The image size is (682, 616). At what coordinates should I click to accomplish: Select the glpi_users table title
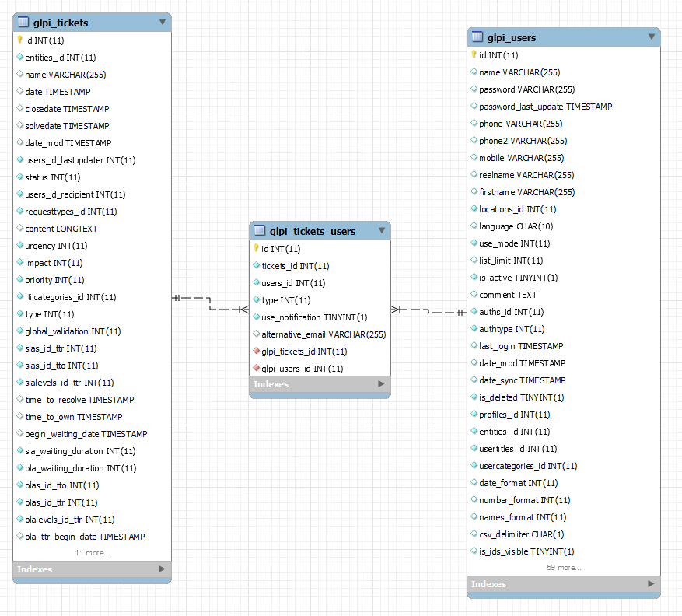coord(512,37)
